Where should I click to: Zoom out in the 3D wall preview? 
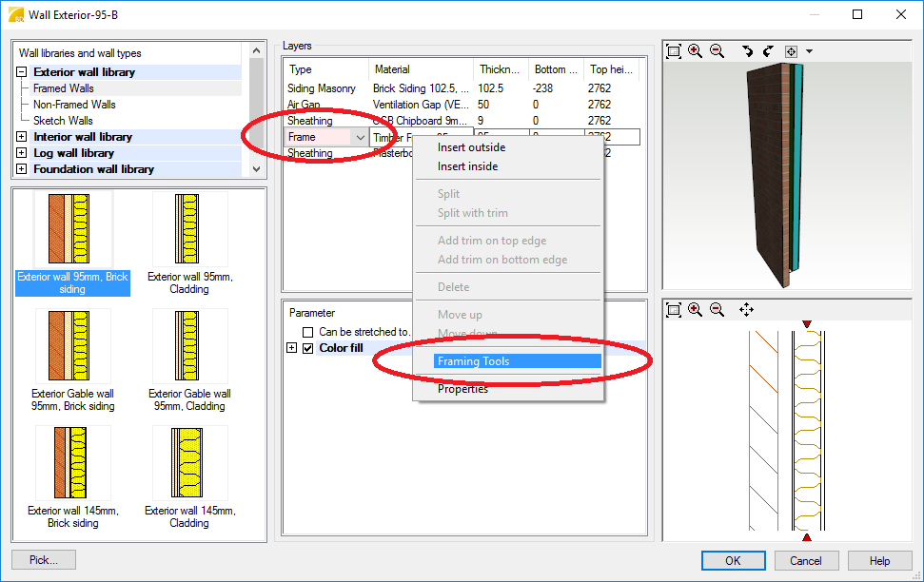[717, 51]
